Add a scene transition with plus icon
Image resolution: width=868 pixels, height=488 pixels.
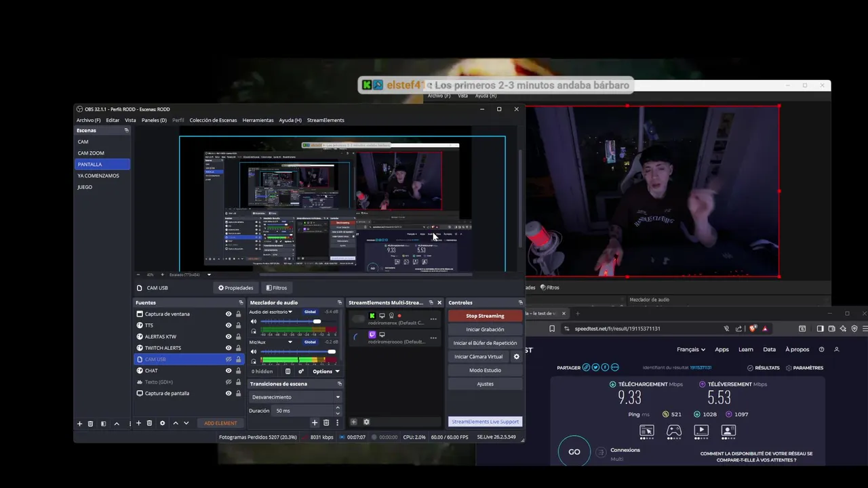coord(314,422)
